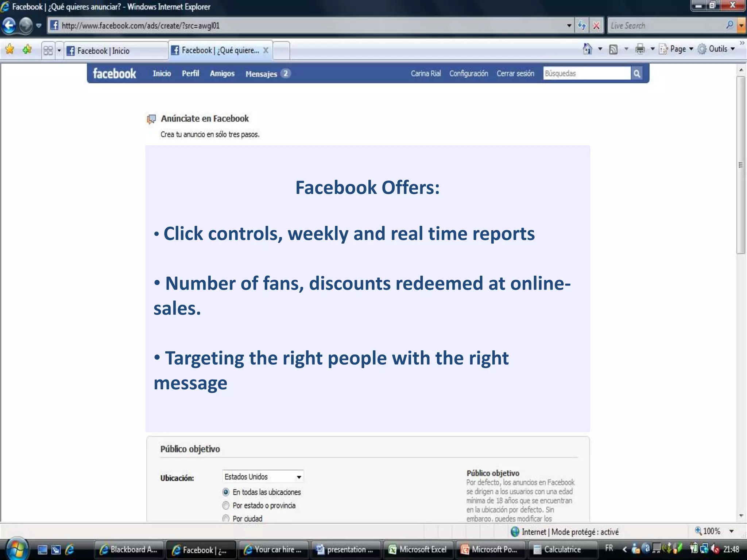Viewport: 747px width, 560px height.
Task: Click the Home page icon
Action: coord(588,49)
